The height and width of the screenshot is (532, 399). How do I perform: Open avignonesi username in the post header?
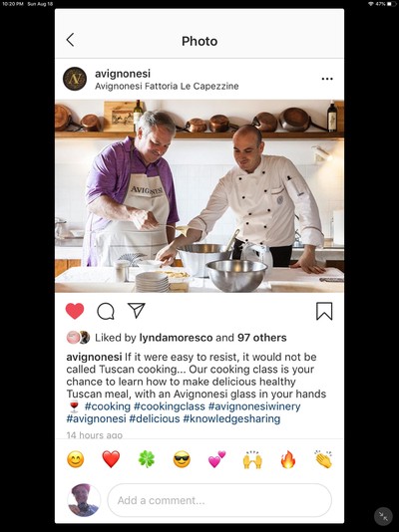[123, 74]
